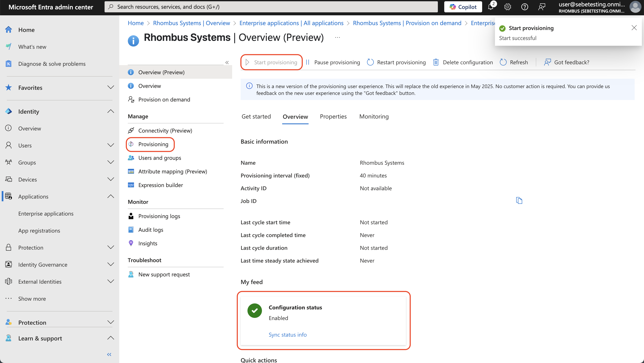The width and height of the screenshot is (644, 363).
Task: Collapse the Learn & support section
Action: point(111,338)
